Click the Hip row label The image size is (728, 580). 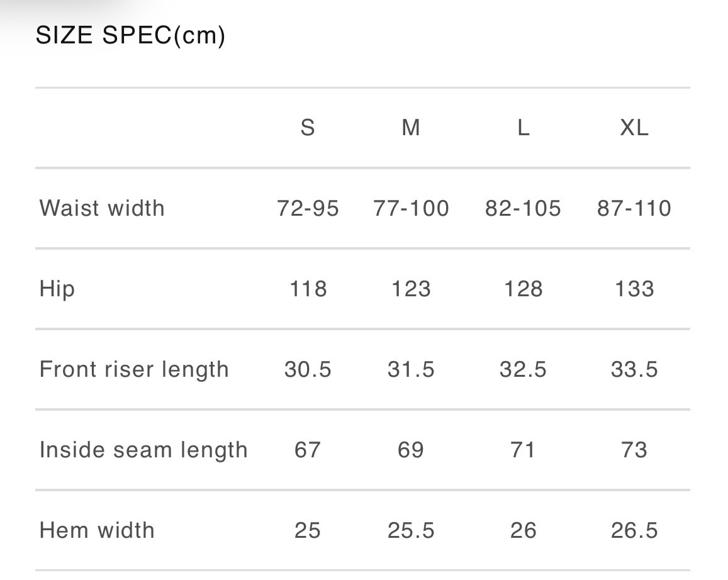(57, 289)
